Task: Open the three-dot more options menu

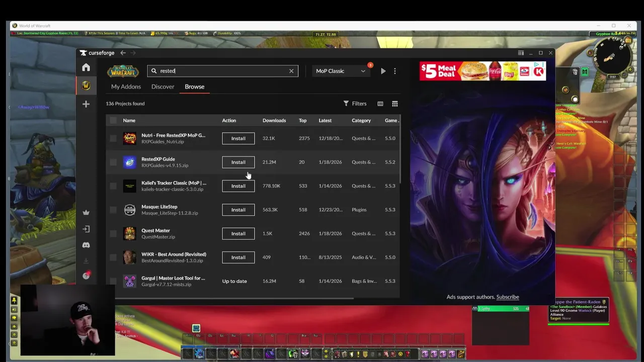Action: pyautogui.click(x=395, y=71)
